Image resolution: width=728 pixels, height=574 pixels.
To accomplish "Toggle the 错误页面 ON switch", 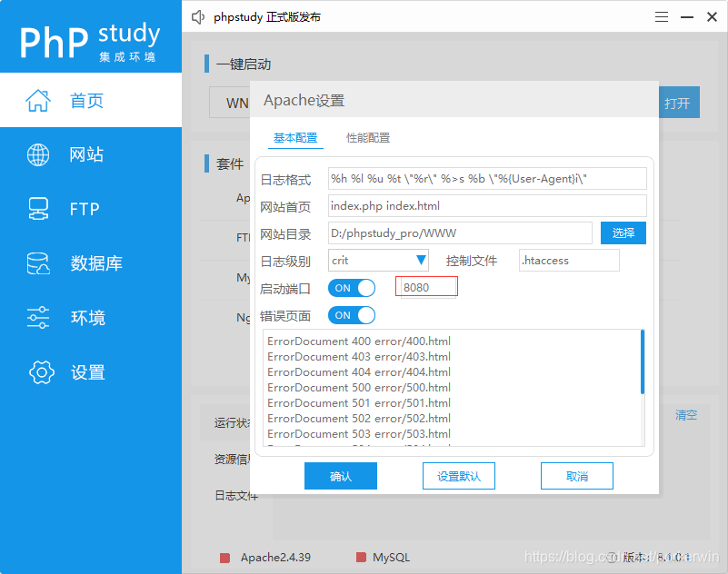I will [x=352, y=315].
